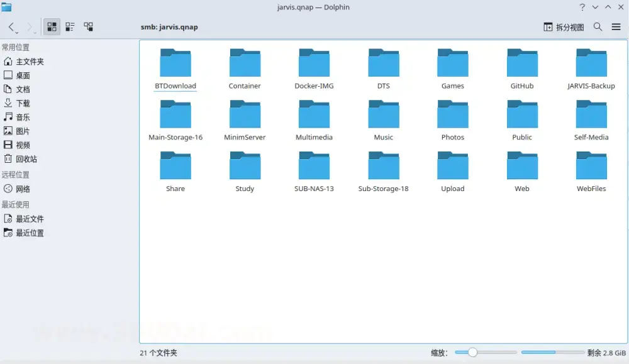Open the Docker-IMG folder
The image size is (629, 364).
click(314, 69)
